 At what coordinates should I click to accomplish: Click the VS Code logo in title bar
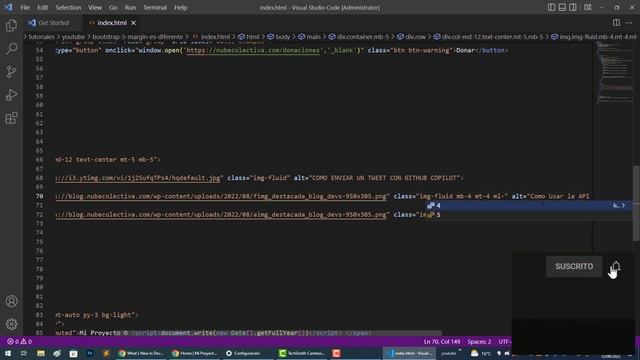[9, 7]
